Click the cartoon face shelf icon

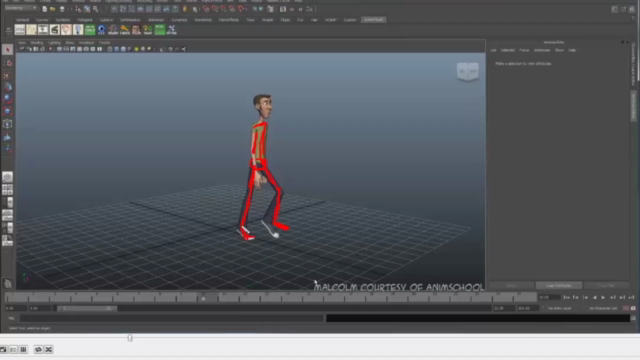coord(66,29)
